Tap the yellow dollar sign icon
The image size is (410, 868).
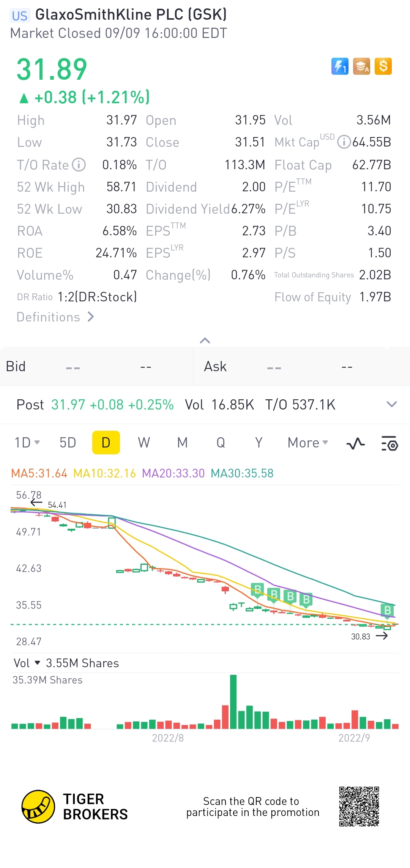point(383,66)
